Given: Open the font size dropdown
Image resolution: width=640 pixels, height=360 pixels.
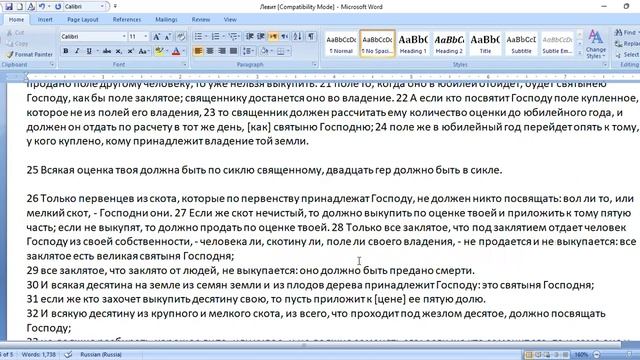Looking at the screenshot, I should coord(146,37).
